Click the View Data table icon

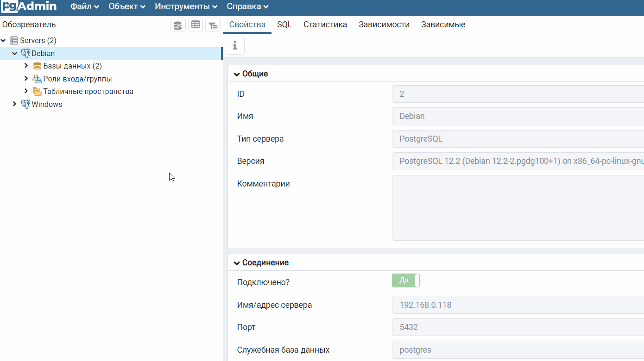(196, 25)
